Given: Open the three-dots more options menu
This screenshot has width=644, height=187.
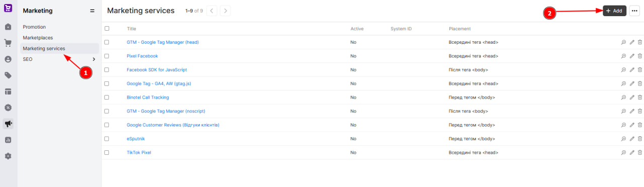Looking at the screenshot, I should tap(634, 11).
